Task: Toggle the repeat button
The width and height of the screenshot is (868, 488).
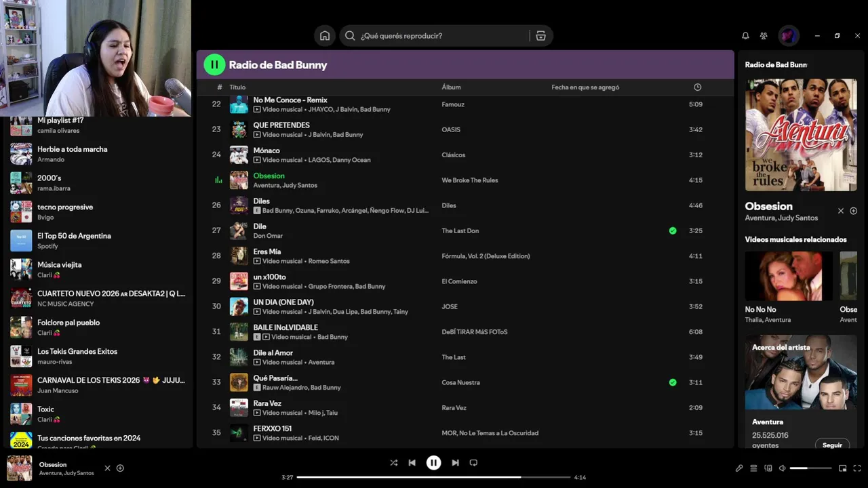Action: (x=473, y=463)
